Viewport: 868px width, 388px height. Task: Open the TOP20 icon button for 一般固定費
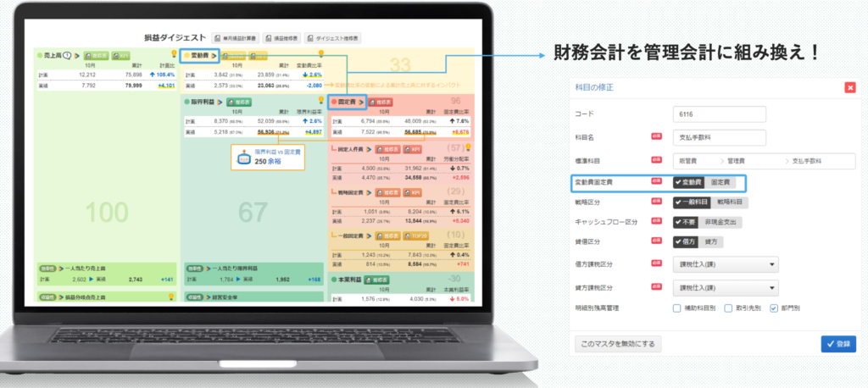coord(416,236)
